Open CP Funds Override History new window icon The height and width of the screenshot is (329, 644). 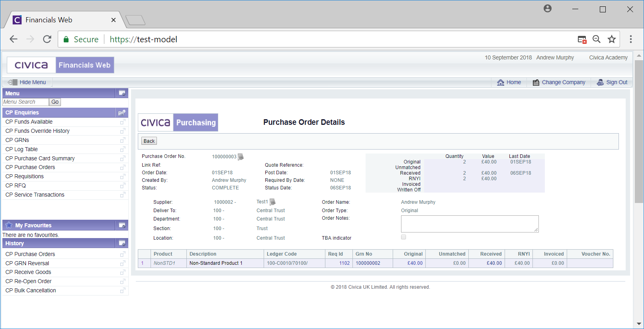(x=123, y=131)
